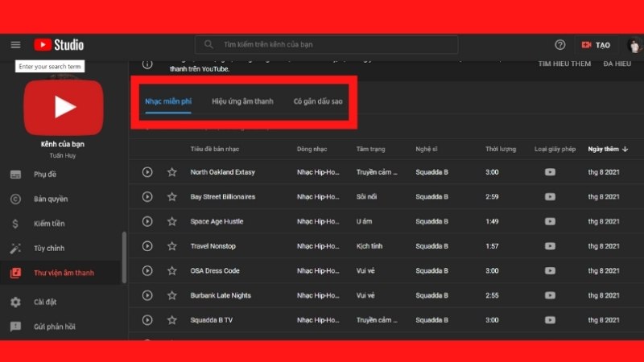Click the YouTube Studio logo
644x362 pixels.
(x=59, y=45)
